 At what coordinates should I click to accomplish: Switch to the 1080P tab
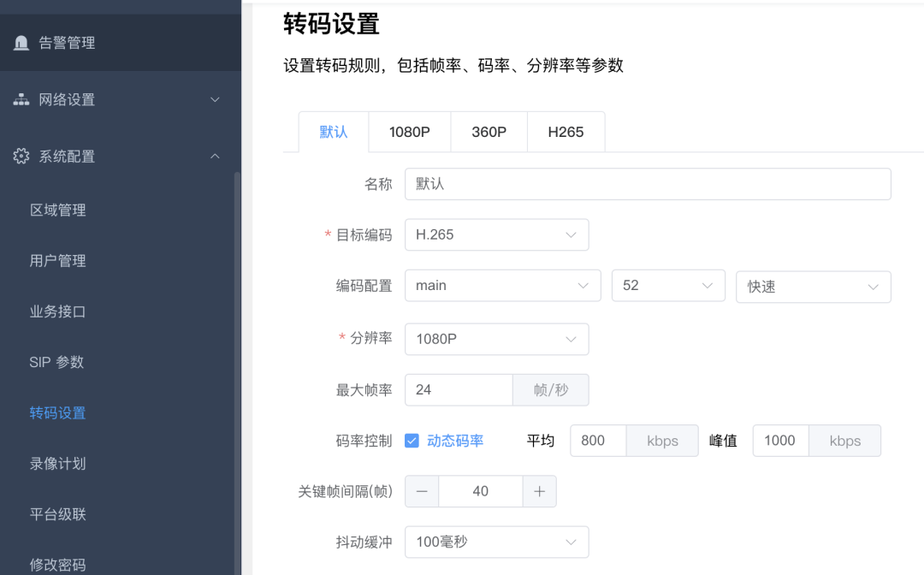coord(409,131)
